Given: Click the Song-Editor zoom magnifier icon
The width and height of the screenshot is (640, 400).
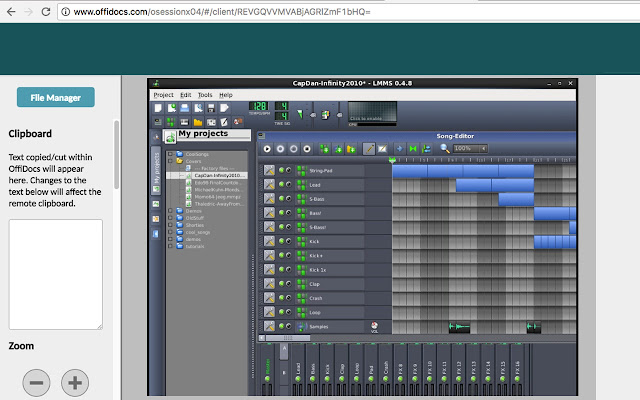Looking at the screenshot, I should [x=445, y=148].
